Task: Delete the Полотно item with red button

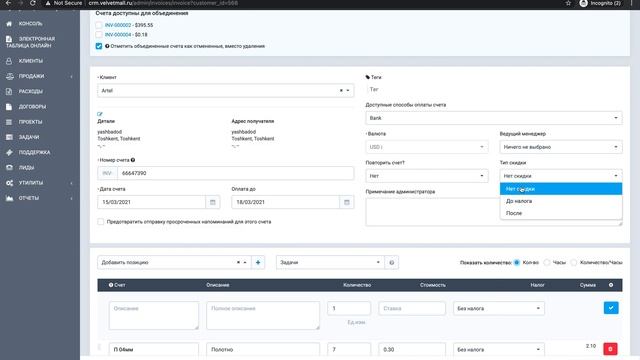Action: (610, 349)
